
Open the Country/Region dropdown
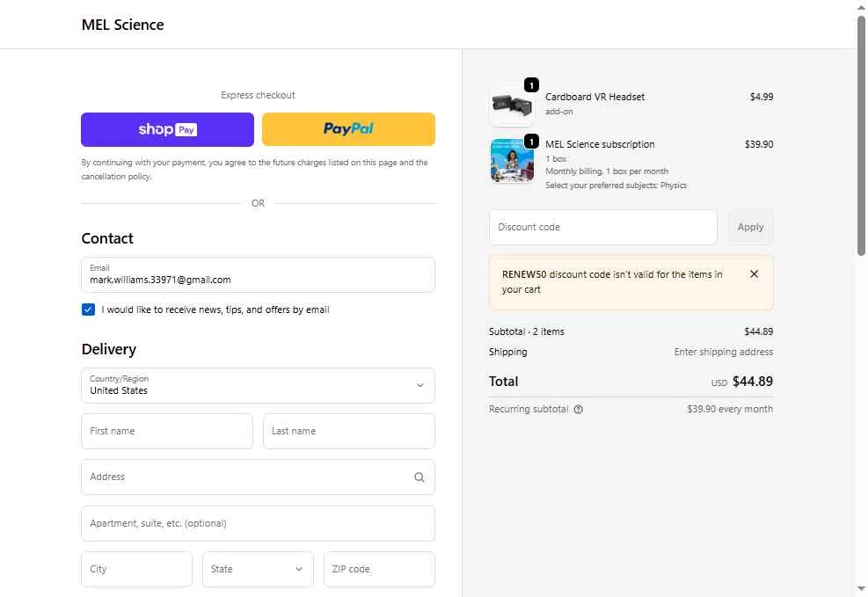click(258, 386)
